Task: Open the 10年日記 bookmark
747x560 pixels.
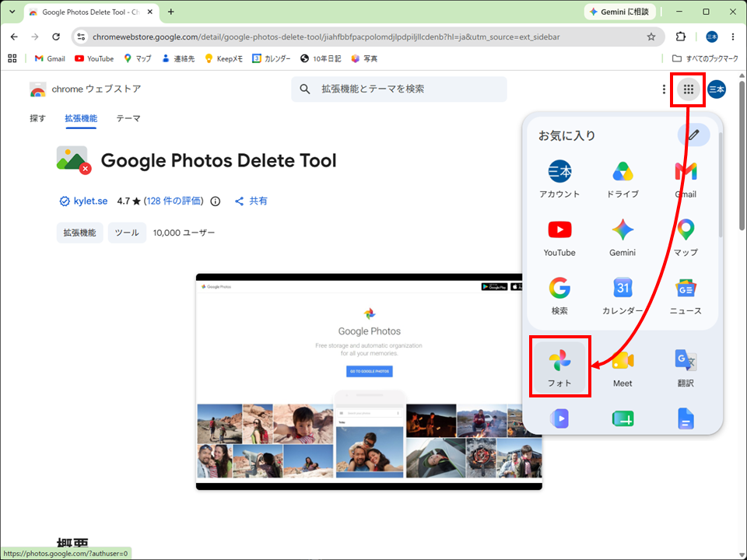Action: point(321,58)
